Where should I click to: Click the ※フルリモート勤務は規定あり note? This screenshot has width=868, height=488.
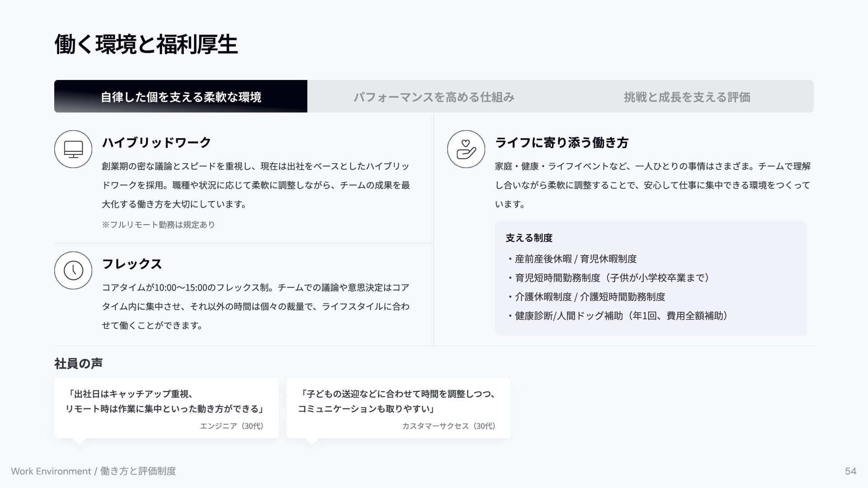[159, 225]
